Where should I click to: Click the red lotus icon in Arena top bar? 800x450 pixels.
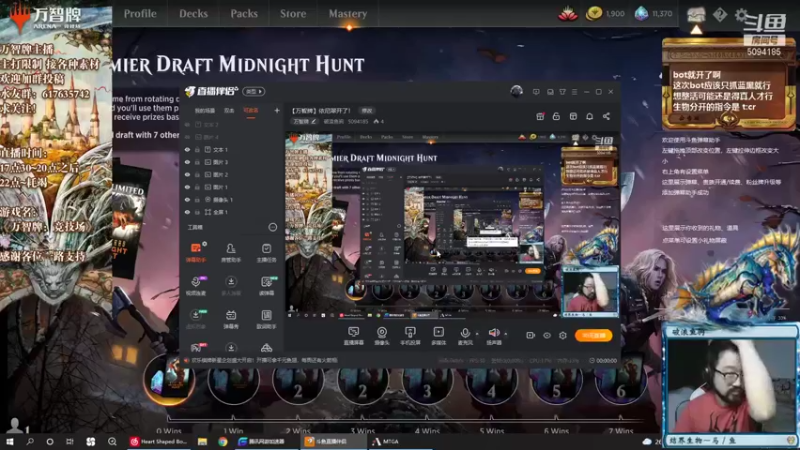[x=568, y=14]
